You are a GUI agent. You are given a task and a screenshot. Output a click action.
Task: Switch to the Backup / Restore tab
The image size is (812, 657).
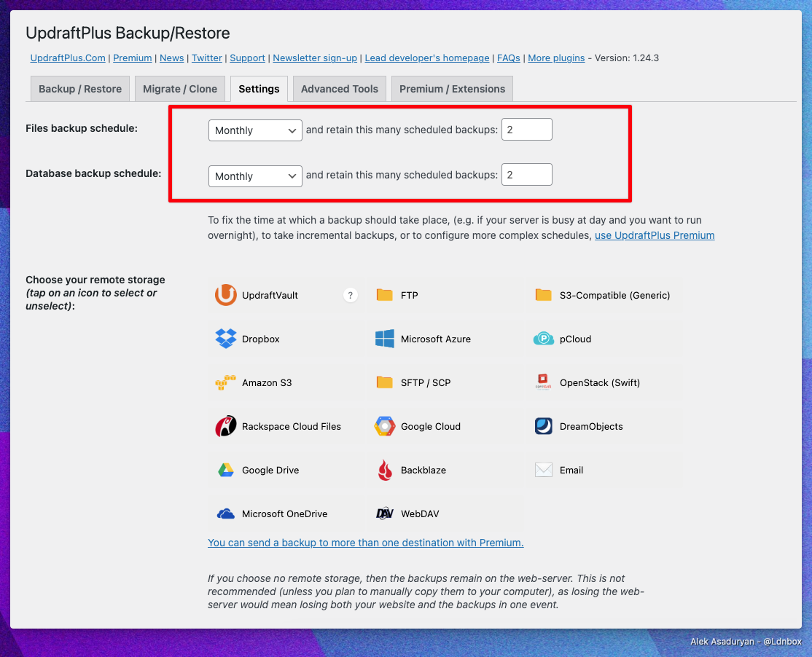pyautogui.click(x=80, y=89)
